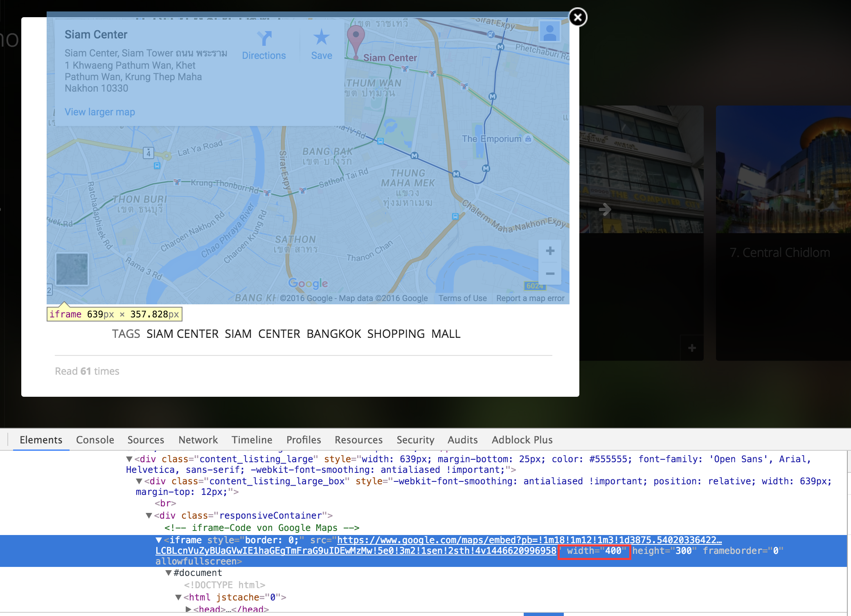Collapse the #document node
851x616 pixels.
tap(169, 573)
